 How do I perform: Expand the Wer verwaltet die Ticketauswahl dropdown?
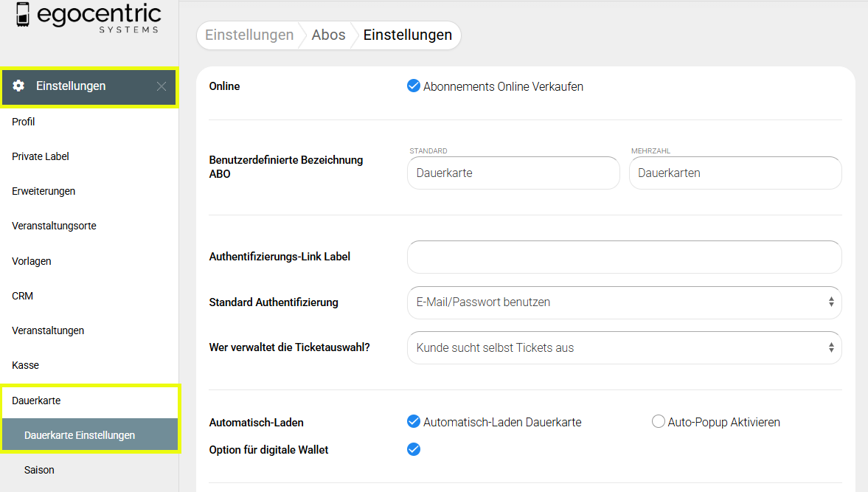623,347
